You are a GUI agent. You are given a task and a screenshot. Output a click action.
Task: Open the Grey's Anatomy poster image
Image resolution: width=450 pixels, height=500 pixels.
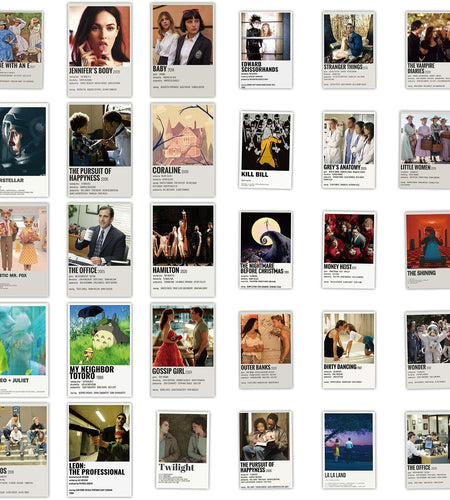(349, 139)
